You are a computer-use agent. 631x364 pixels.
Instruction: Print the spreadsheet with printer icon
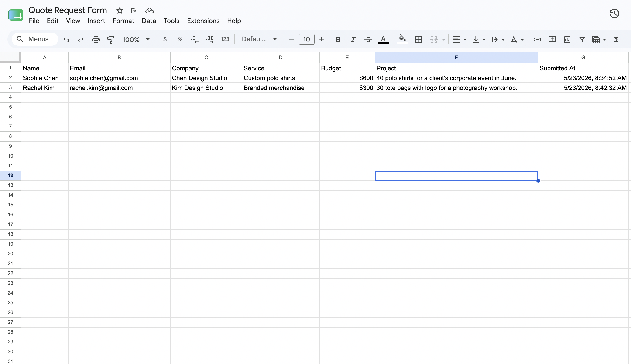tap(96, 40)
